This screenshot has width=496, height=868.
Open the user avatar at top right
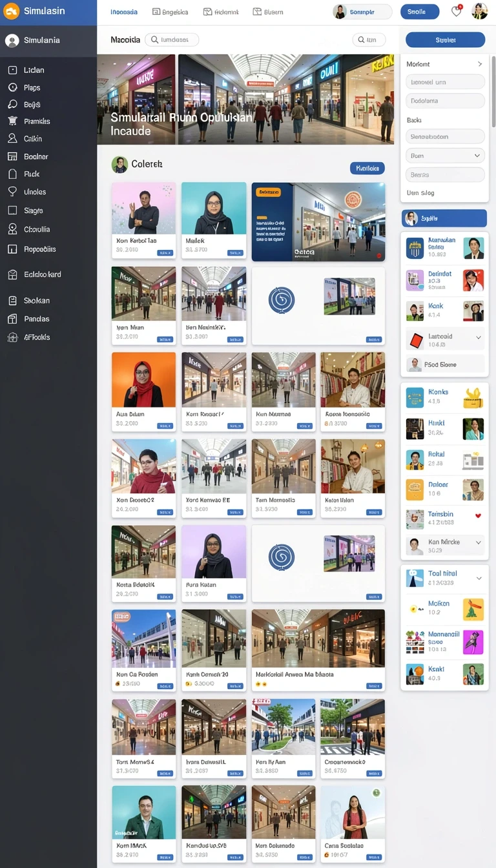(479, 11)
